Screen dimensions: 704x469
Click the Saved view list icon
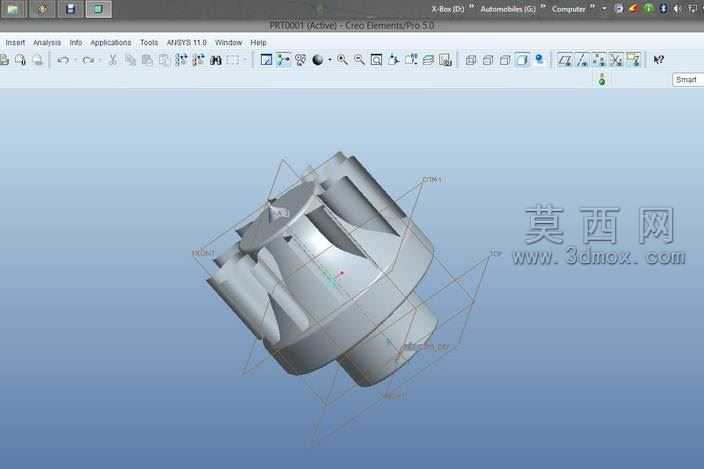(x=411, y=60)
